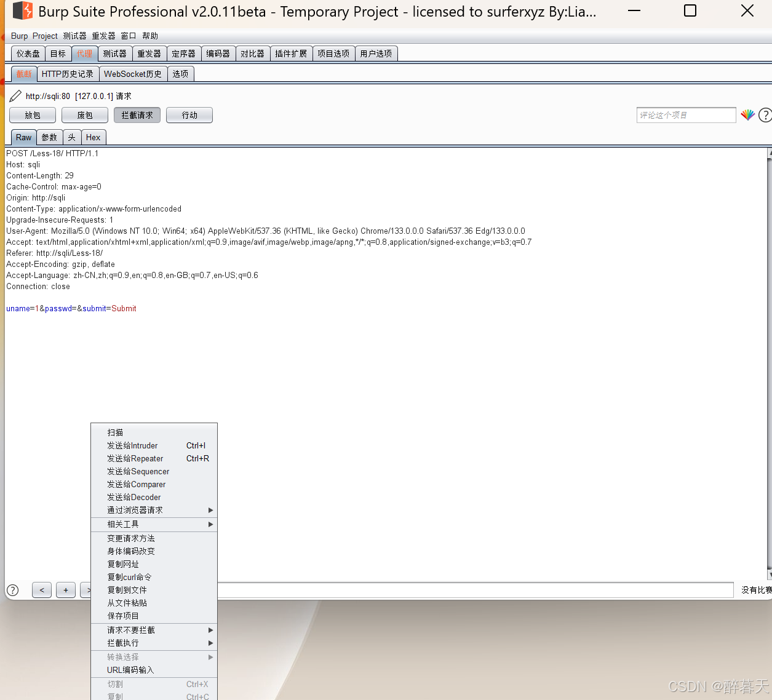Open the 窗口 menu
Screen dimensions: 772x700
(128, 36)
